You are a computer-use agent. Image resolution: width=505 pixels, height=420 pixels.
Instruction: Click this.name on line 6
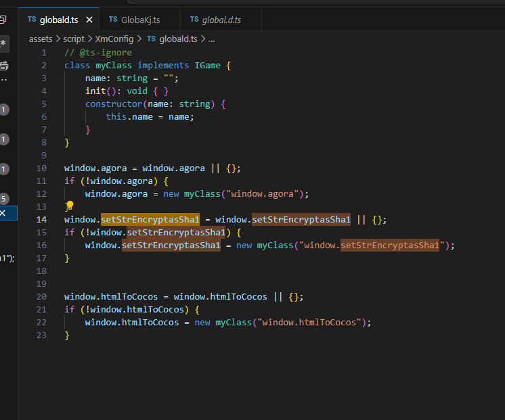click(x=129, y=117)
